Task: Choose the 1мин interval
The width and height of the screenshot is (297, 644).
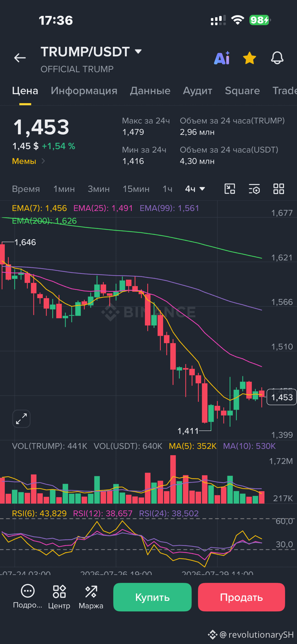Action: (x=64, y=189)
